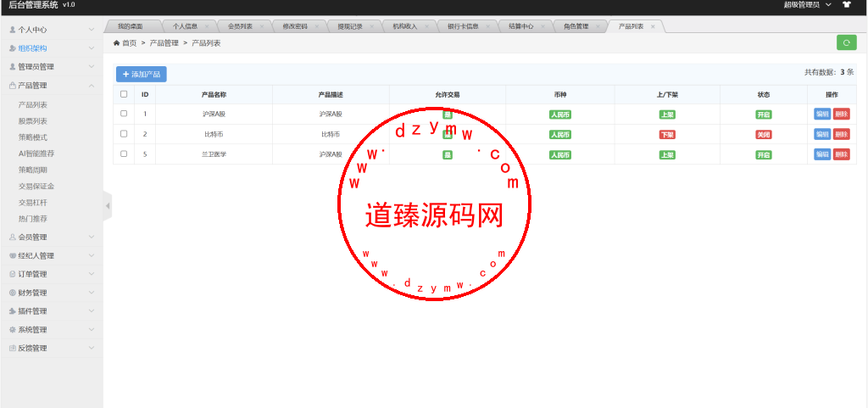868x408 pixels.
Task: Edit the 兰卫医学 product row
Action: pos(822,154)
